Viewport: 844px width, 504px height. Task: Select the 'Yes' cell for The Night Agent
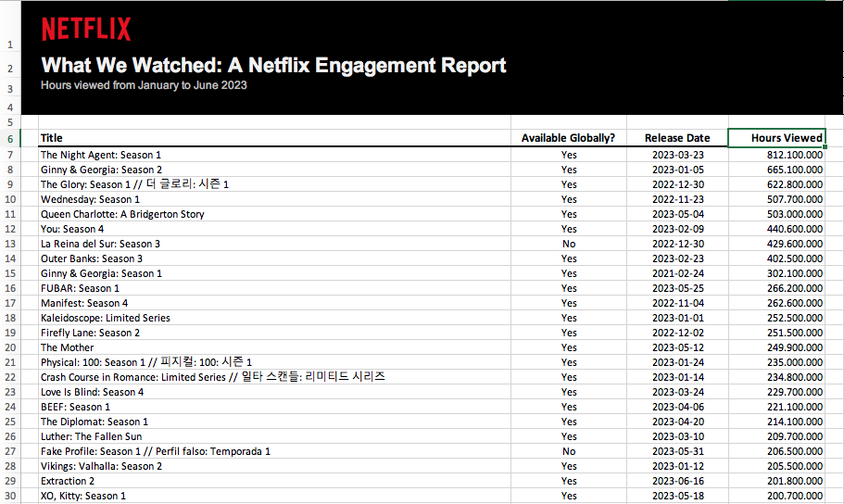[x=569, y=155]
